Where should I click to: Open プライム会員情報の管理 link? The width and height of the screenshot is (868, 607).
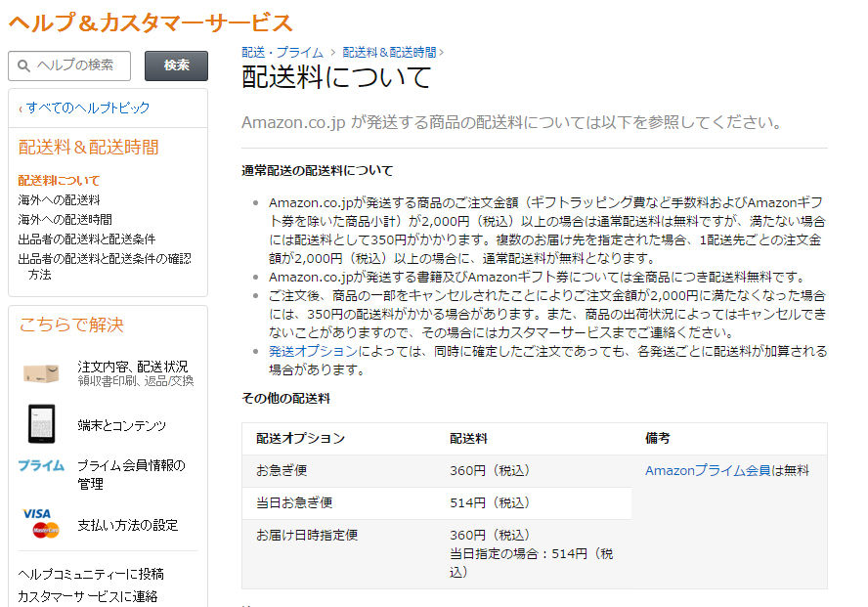[131, 474]
